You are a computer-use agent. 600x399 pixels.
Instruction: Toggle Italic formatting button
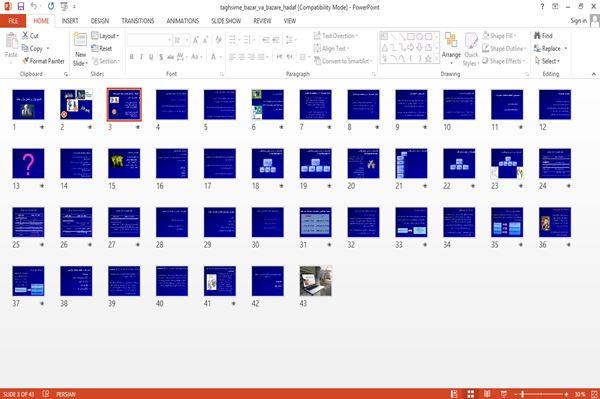(x=141, y=57)
